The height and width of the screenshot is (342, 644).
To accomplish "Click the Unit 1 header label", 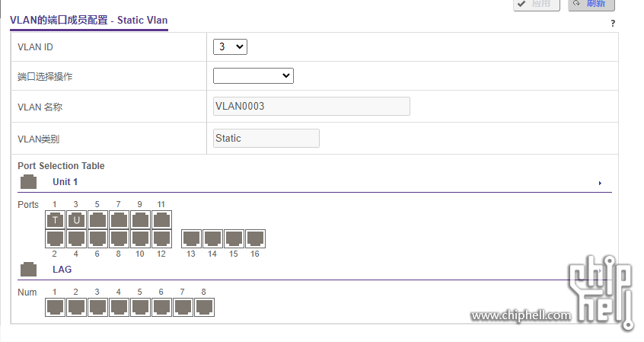I will pyautogui.click(x=65, y=182).
